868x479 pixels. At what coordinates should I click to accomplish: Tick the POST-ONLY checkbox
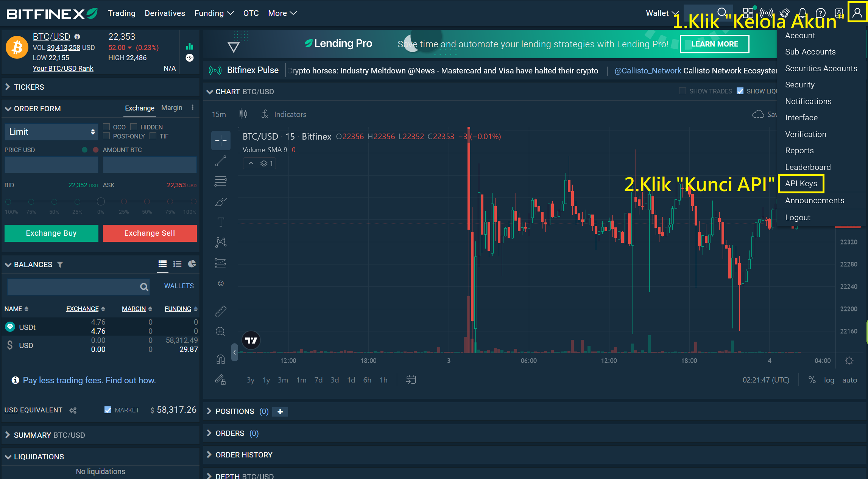pos(107,136)
